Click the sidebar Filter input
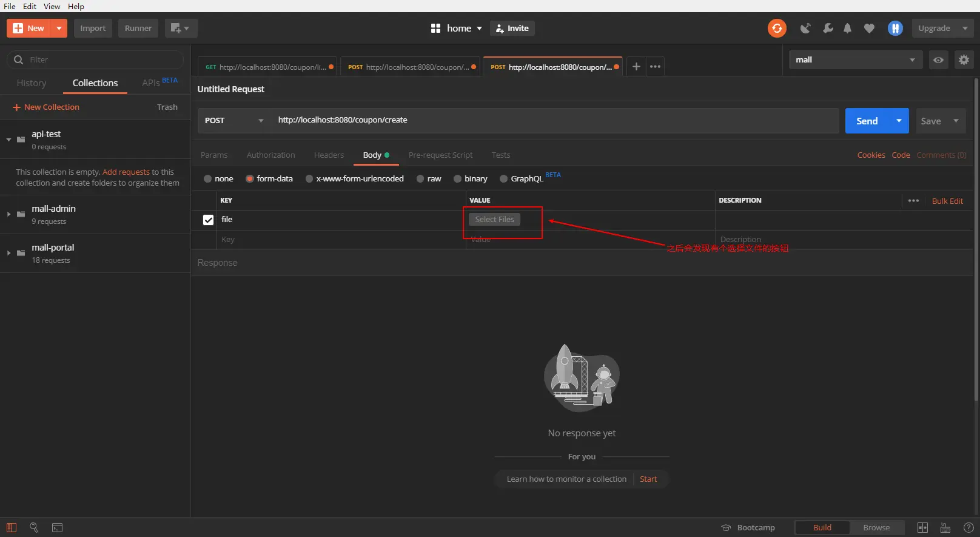Viewport: 980px width, 537px height. (x=95, y=59)
